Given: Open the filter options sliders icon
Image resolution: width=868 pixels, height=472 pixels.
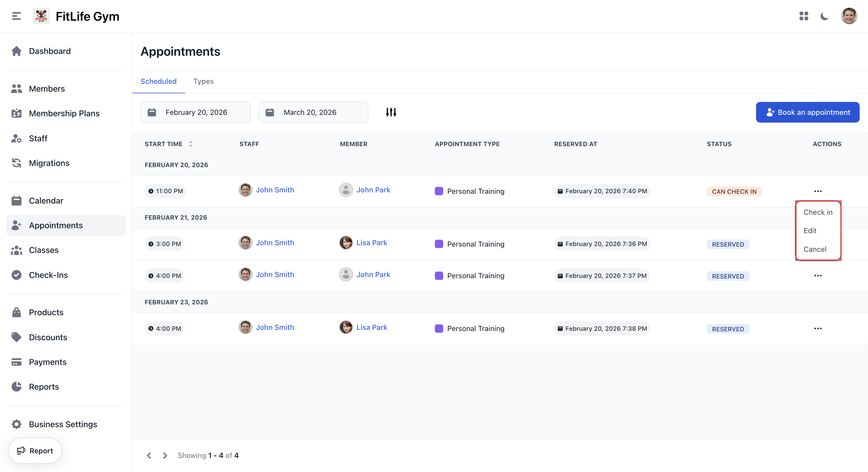Looking at the screenshot, I should tap(391, 112).
